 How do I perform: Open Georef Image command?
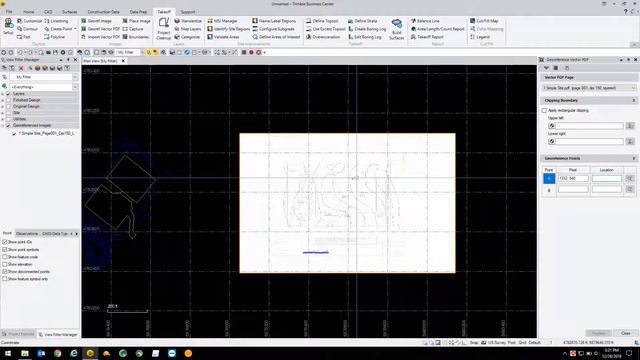click(x=96, y=21)
